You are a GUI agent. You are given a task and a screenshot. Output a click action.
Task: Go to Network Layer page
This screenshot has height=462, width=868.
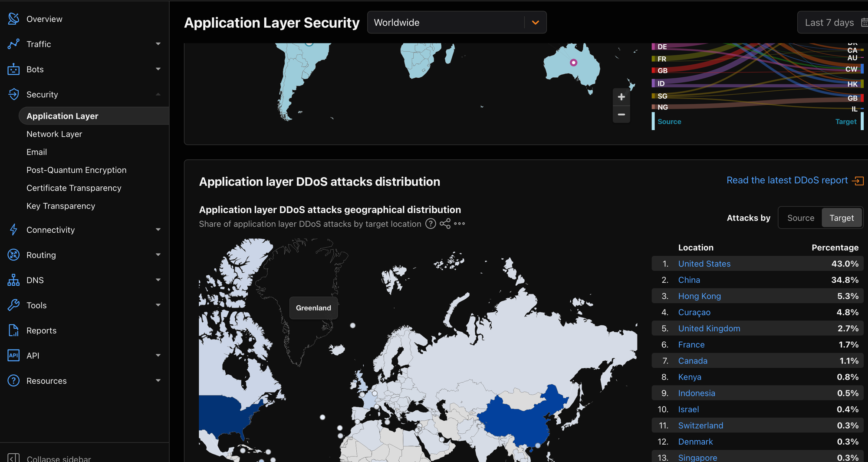pos(54,134)
